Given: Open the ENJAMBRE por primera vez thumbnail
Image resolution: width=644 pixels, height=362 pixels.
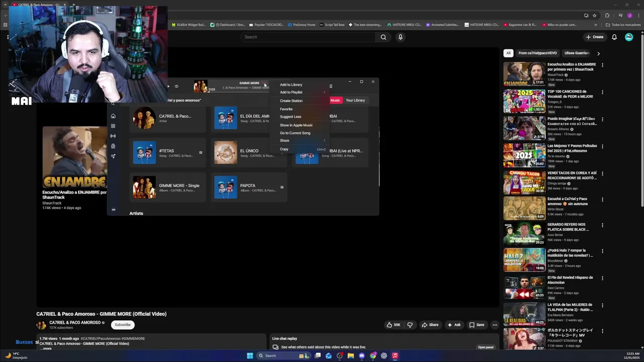Looking at the screenshot, I should (524, 73).
